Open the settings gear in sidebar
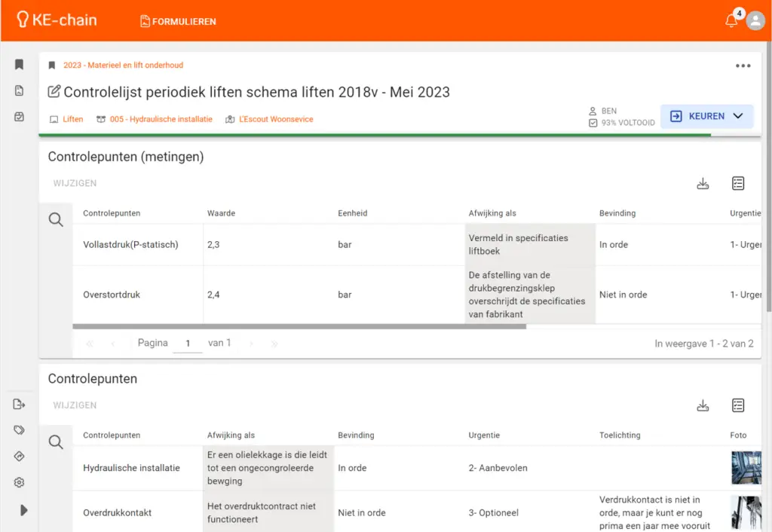The image size is (772, 532). click(20, 482)
